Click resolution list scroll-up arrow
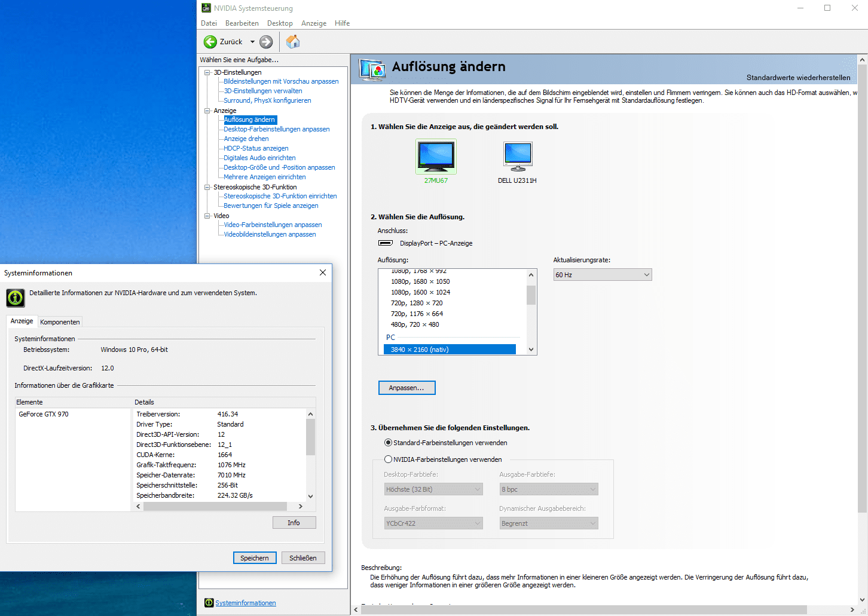868x616 pixels. (531, 275)
